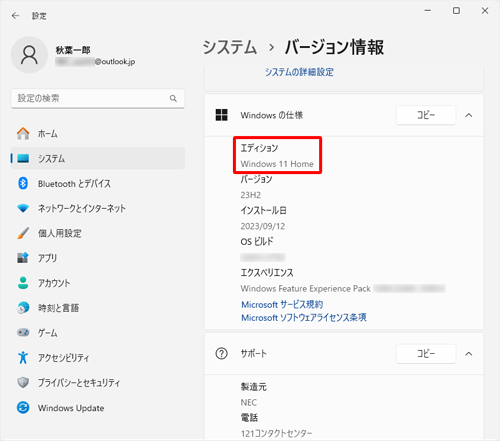Select install date 2023/09/12
Screen dimensions: 500x441
263,226
